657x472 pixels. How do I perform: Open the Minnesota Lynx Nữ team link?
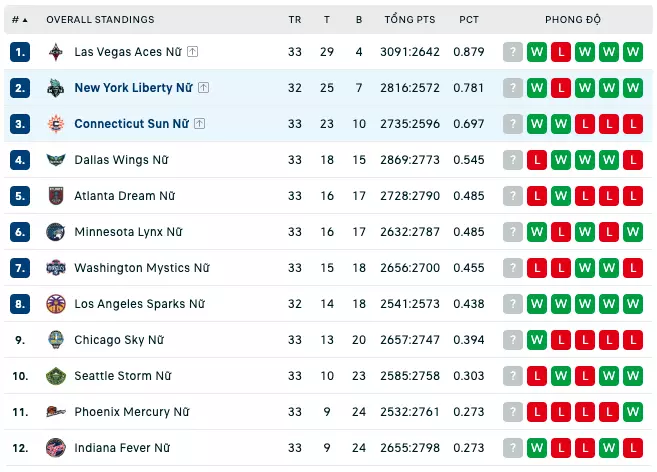[128, 232]
